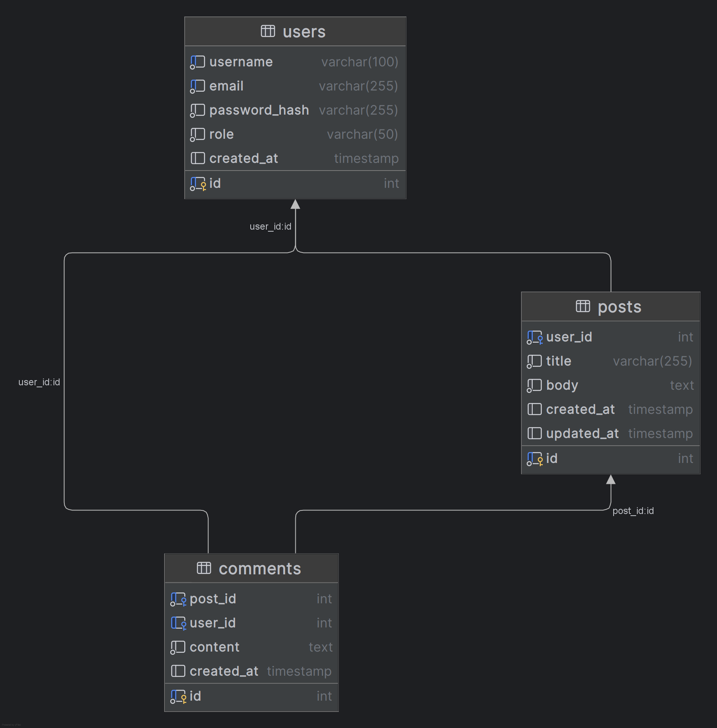
Task: Click the post_id:id relationship label
Action: [634, 510]
